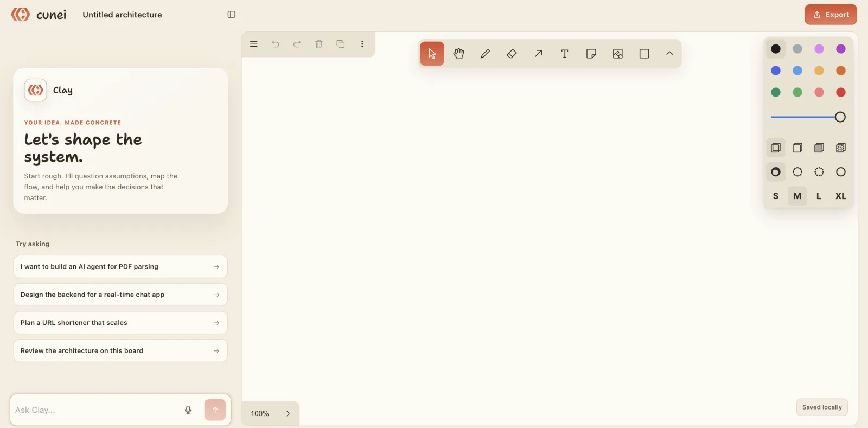Choose the Draw pencil tool

point(485,54)
